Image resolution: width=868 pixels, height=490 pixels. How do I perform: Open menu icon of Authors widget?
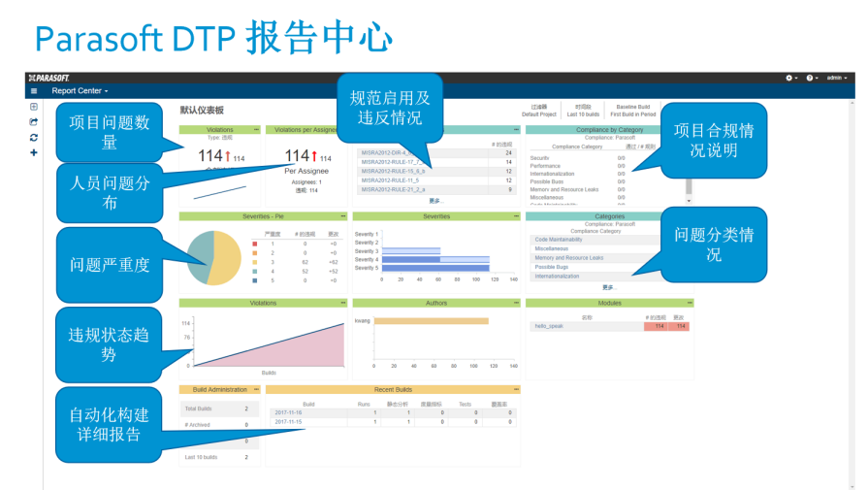pyautogui.click(x=516, y=303)
